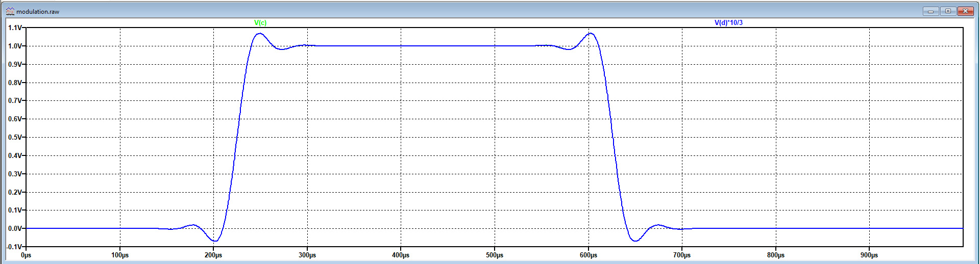The height and width of the screenshot is (264, 980).
Task: Click the modulation.raw window icon
Action: point(10,11)
